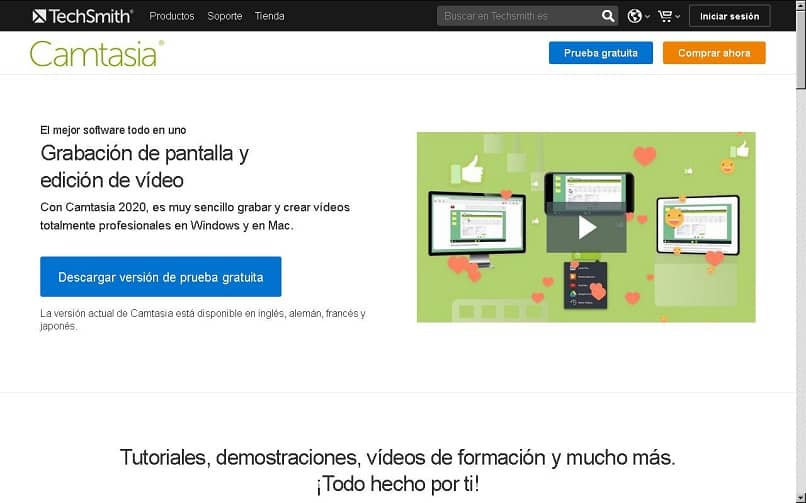Play the Camtasia promo video

click(587, 227)
